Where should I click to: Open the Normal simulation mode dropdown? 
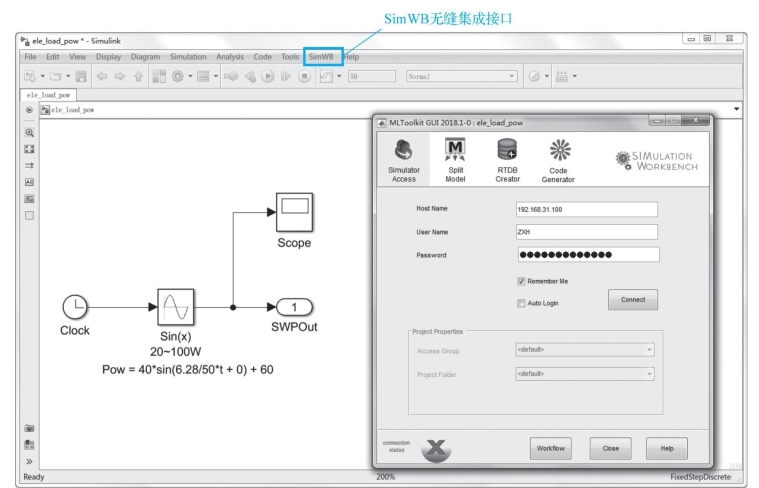pos(461,76)
